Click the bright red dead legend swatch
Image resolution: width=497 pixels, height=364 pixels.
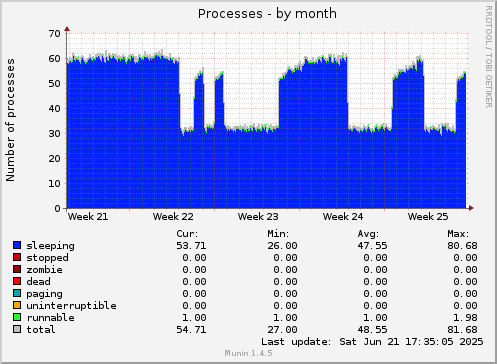(x=17, y=281)
